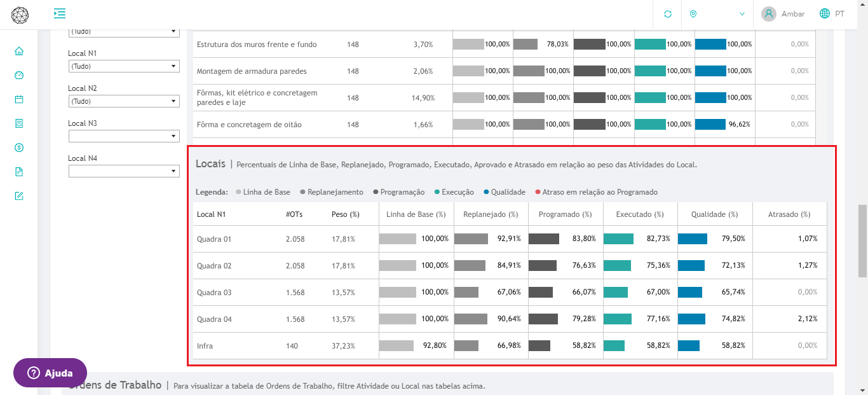Click the Programação legend item
The image size is (868, 395).
pos(399,192)
